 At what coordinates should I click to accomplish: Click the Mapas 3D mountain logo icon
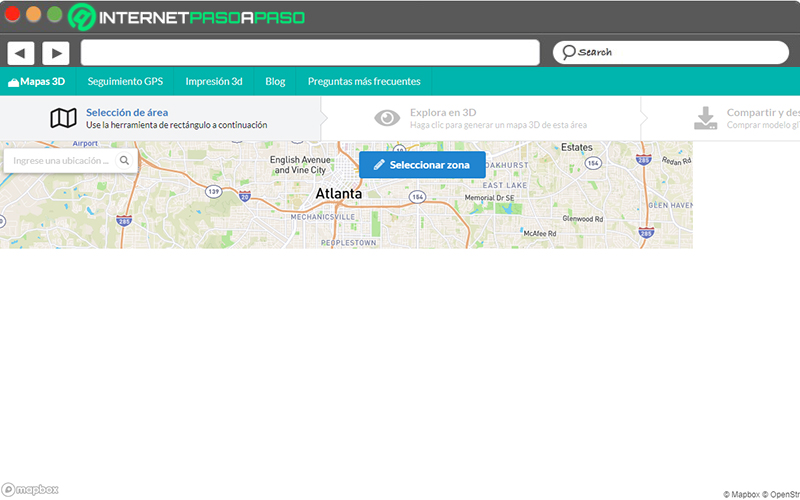(13, 82)
